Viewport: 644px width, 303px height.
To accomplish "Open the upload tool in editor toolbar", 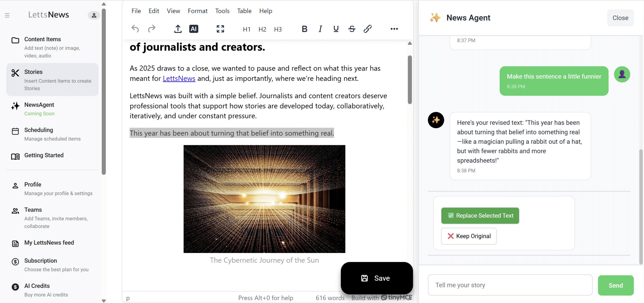I will tap(178, 29).
